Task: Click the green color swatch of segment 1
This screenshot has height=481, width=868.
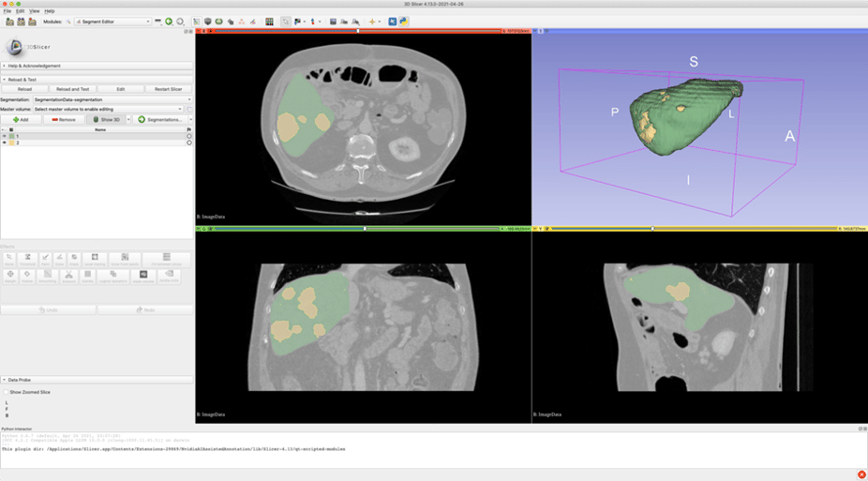Action: pyautogui.click(x=11, y=136)
